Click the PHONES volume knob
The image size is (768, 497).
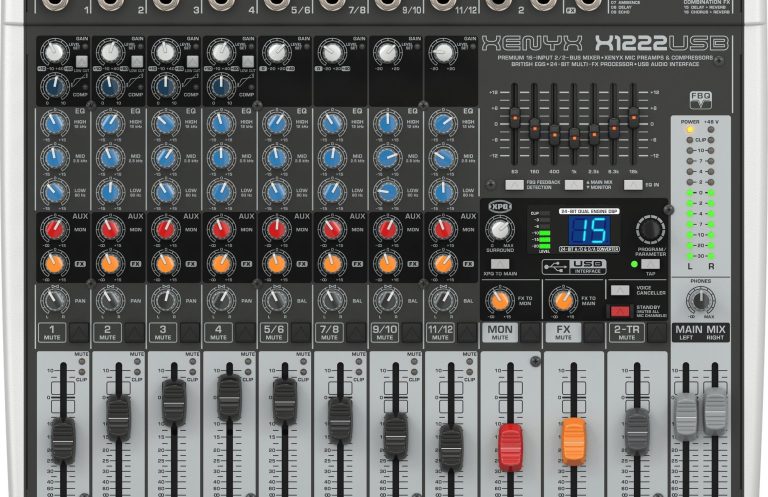(699, 301)
